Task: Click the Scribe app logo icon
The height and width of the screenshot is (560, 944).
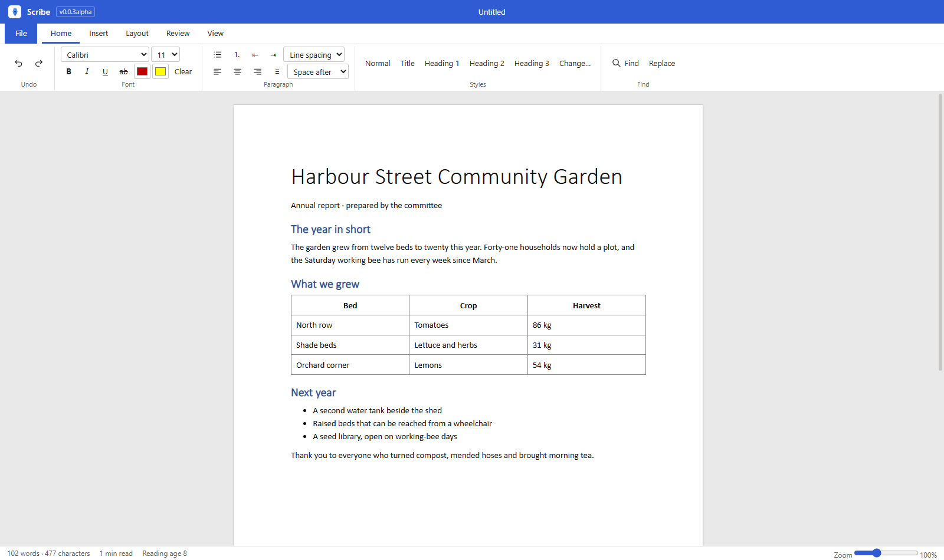Action: (x=15, y=12)
